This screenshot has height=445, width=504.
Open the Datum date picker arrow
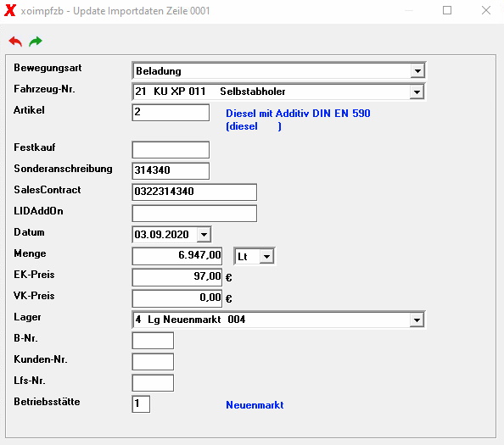coord(204,235)
